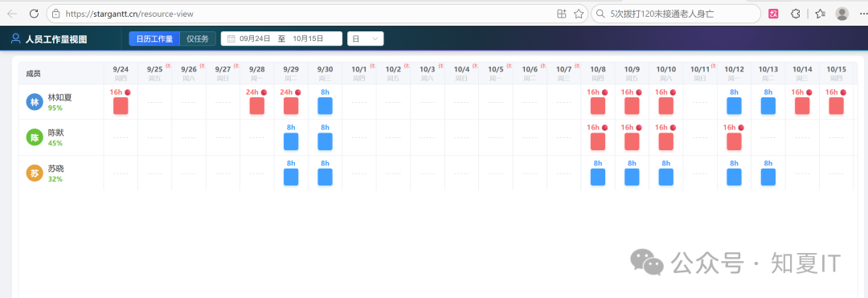Click 林知夏's red 24h block on 9/29
Screen dimensions: 868x298
pos(291,105)
